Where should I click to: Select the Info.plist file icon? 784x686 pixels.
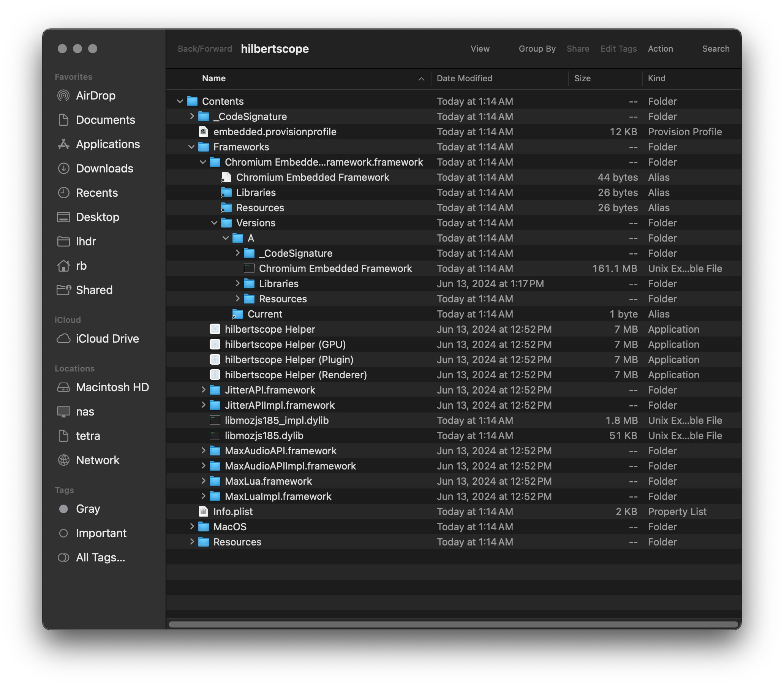pos(204,512)
